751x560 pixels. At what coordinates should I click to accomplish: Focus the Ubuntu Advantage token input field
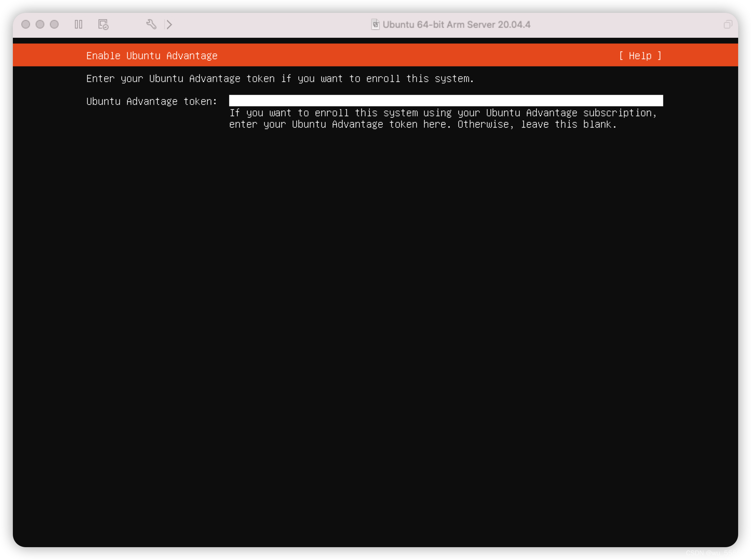point(446,101)
